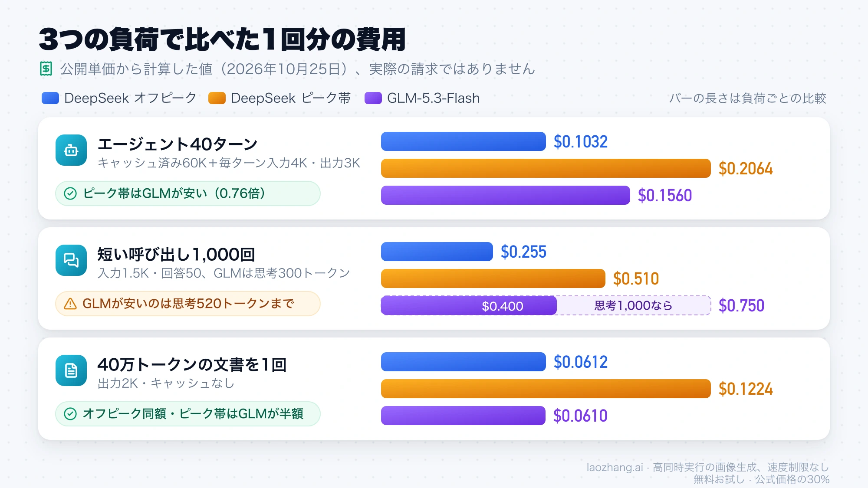Click the text 入力1.5K・回答50、GLMは思考300トークン
This screenshot has width=868, height=488.
pos(224,273)
